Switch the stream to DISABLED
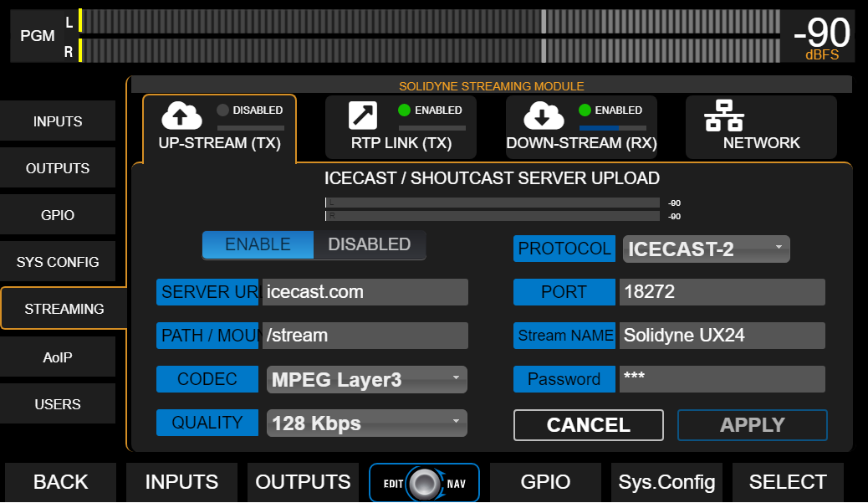The width and height of the screenshot is (868, 503). pyautogui.click(x=369, y=244)
